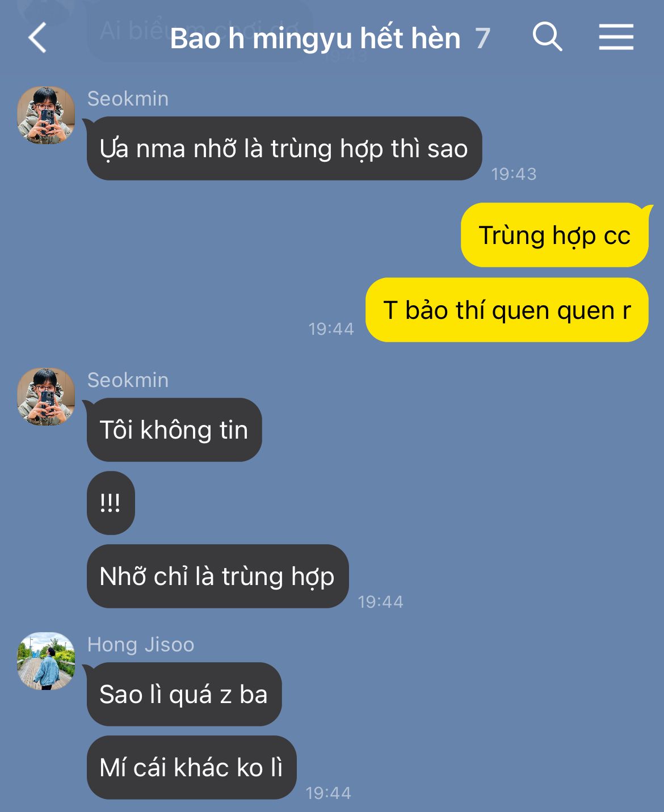
Task: Select message Nhỡ chỉ là trùng hợp
Action: [x=217, y=576]
